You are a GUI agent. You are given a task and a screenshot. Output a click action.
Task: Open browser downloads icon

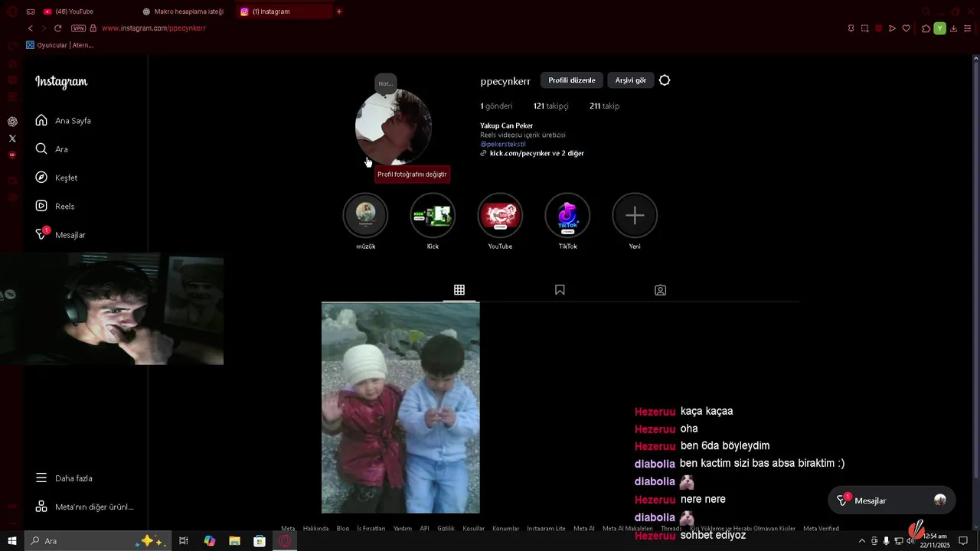[x=954, y=28]
